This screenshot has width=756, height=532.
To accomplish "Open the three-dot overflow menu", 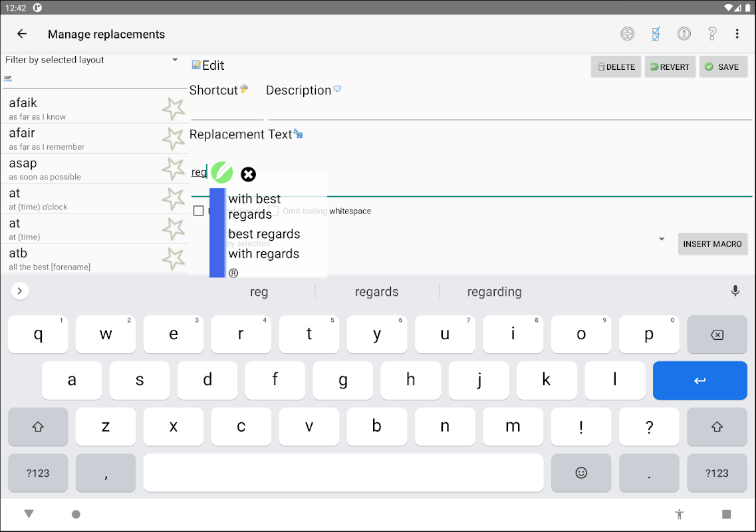I will pyautogui.click(x=737, y=34).
